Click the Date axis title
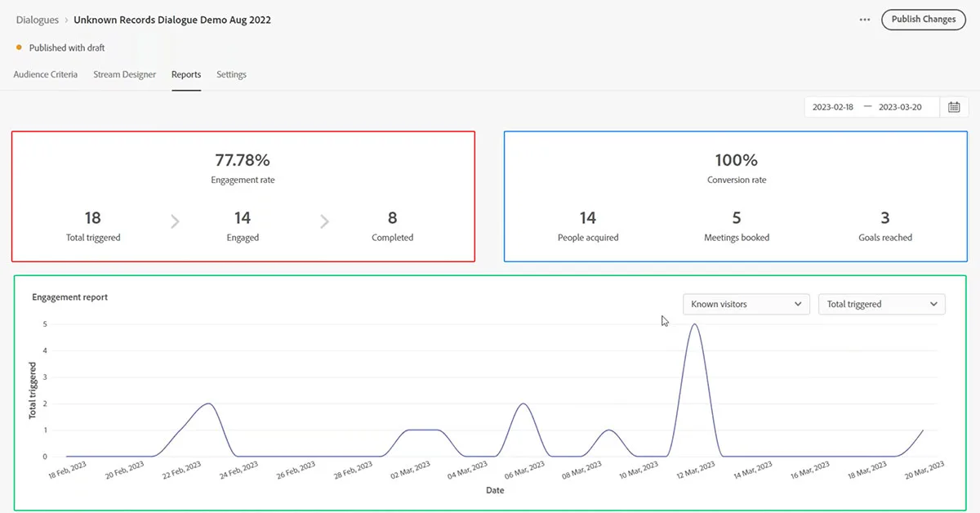This screenshot has width=980, height=513. pos(495,491)
